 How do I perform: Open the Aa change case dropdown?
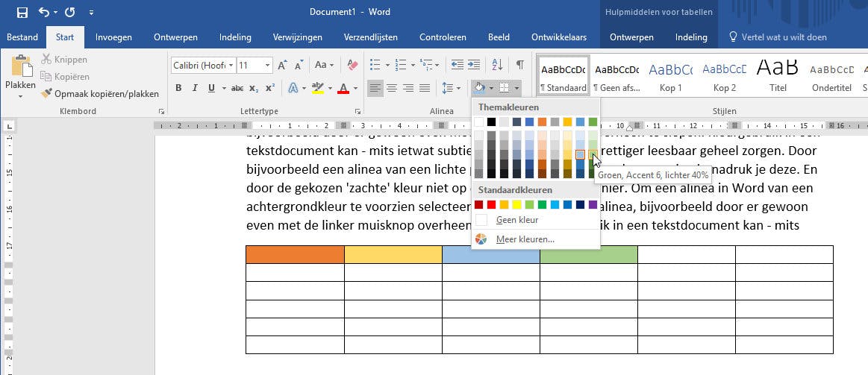pos(325,66)
